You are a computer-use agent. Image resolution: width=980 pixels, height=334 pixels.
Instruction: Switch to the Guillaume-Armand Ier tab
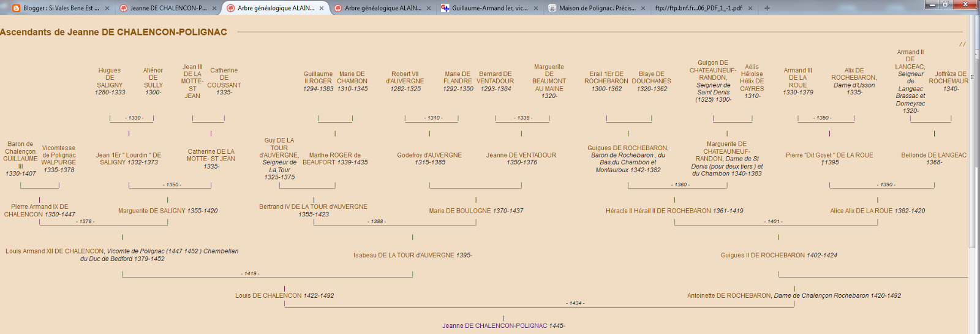(x=489, y=8)
